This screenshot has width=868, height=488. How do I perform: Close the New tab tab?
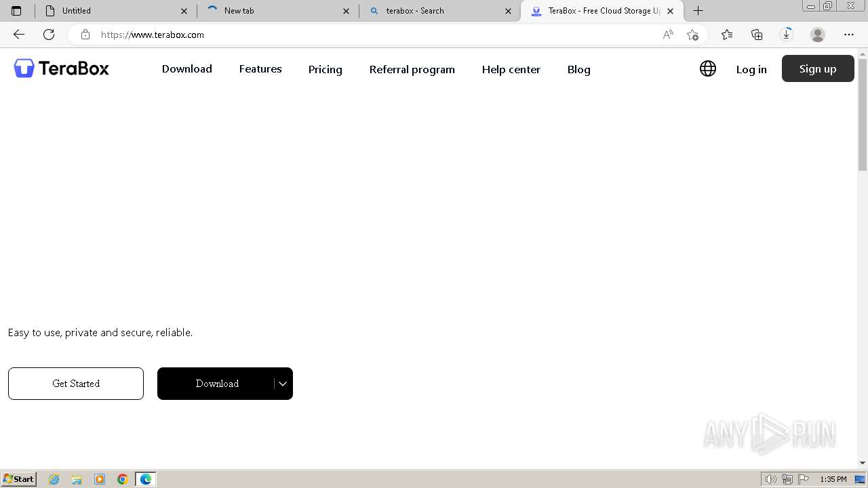(x=346, y=11)
